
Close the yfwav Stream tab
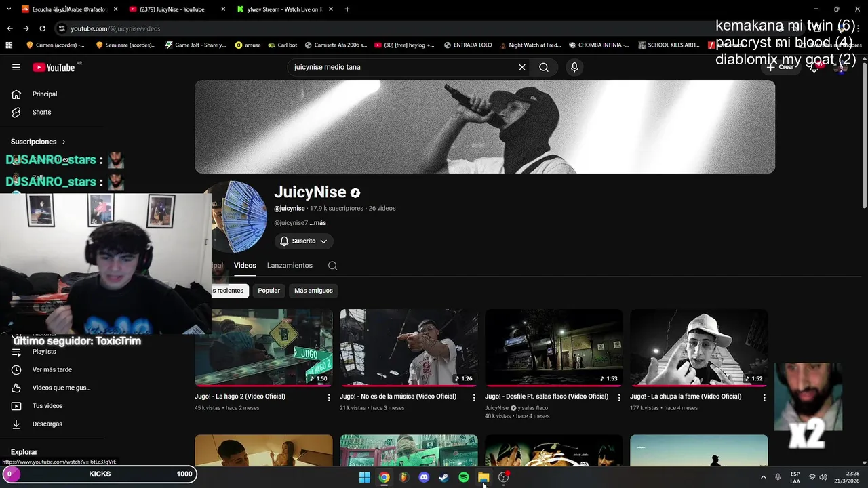click(331, 9)
